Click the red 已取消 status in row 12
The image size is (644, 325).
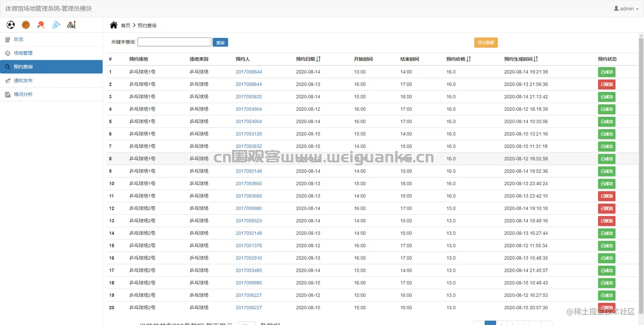(x=607, y=208)
